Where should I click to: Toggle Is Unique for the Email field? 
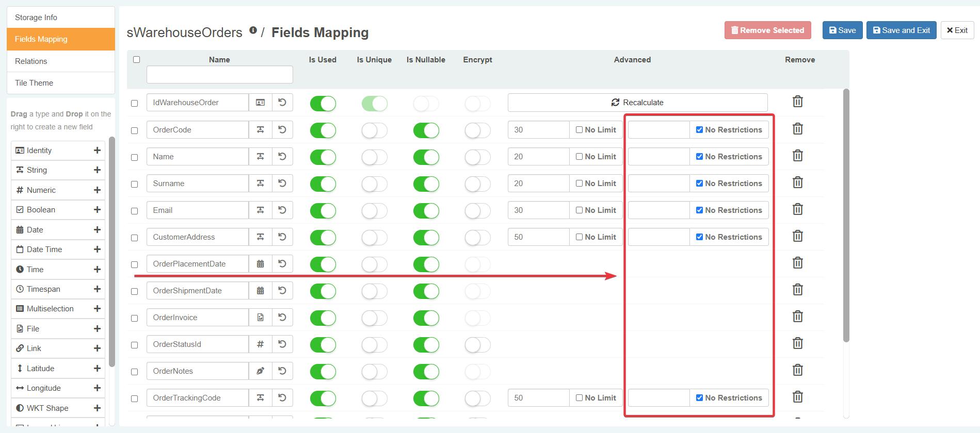374,211
